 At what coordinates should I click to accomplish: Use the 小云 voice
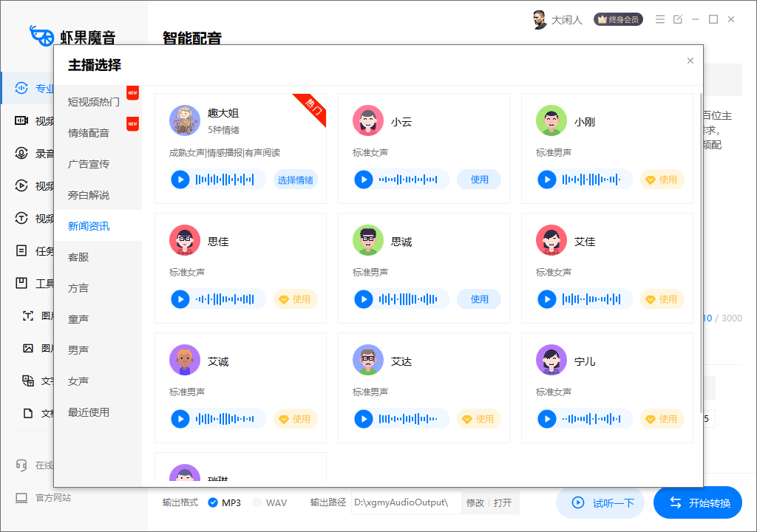479,180
